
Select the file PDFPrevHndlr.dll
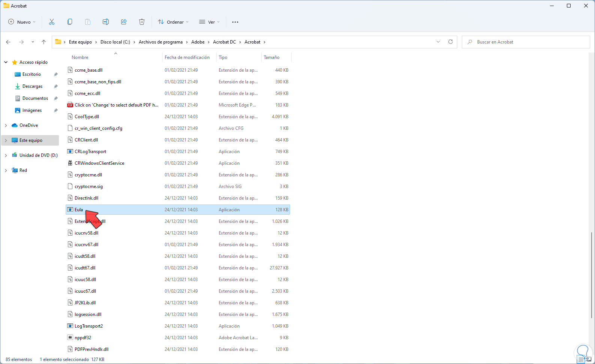(x=178, y=349)
